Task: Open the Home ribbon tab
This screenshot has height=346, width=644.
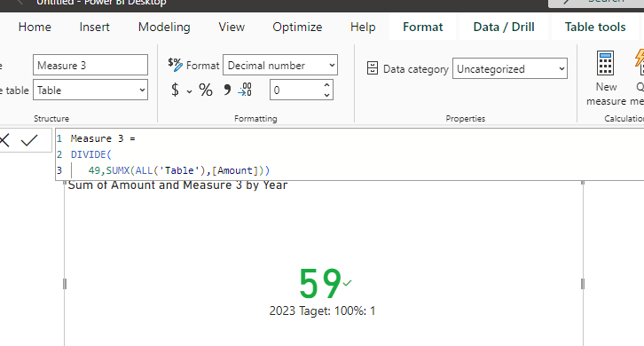Action: pyautogui.click(x=35, y=28)
